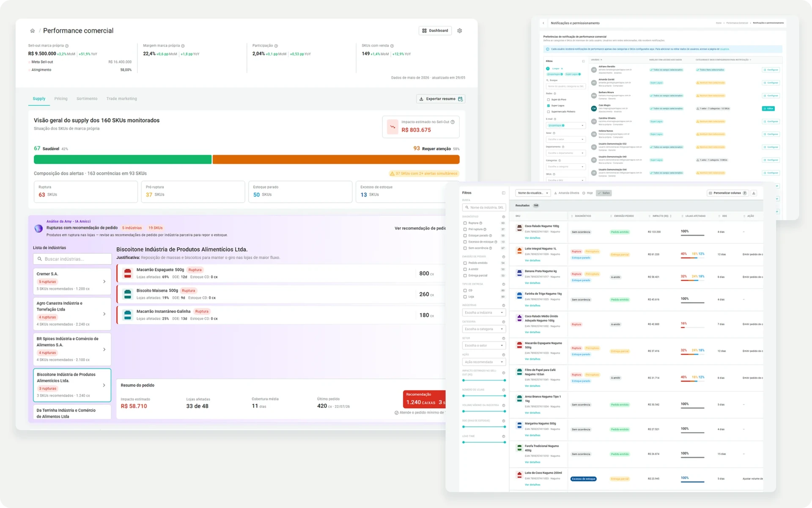Download results using the export icon

[754, 193]
